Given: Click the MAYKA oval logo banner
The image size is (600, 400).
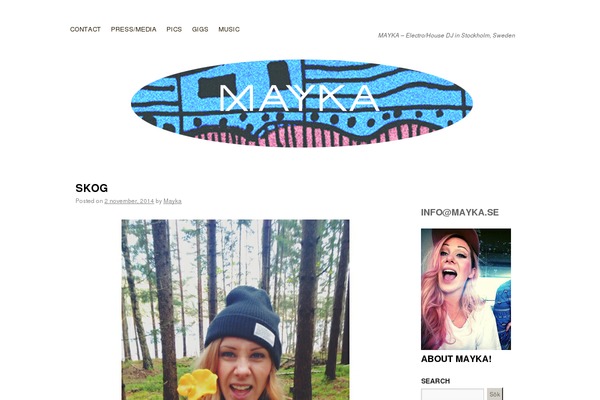Looking at the screenshot, I should tap(302, 103).
